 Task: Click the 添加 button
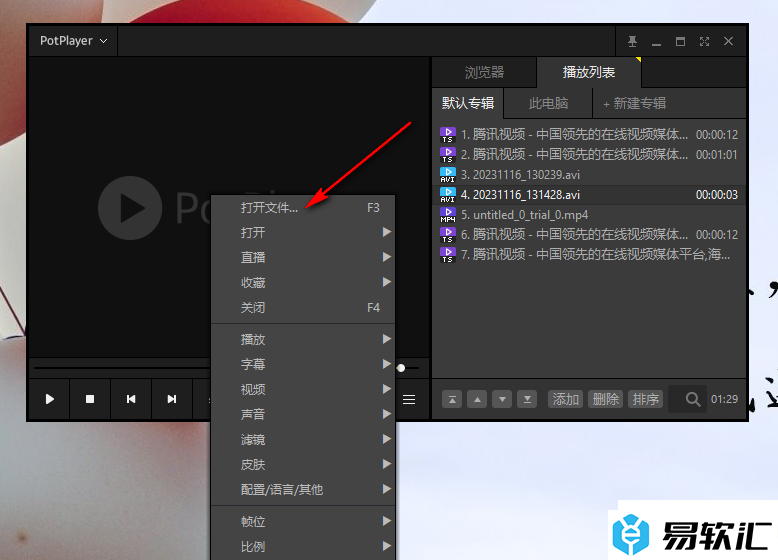(x=566, y=399)
